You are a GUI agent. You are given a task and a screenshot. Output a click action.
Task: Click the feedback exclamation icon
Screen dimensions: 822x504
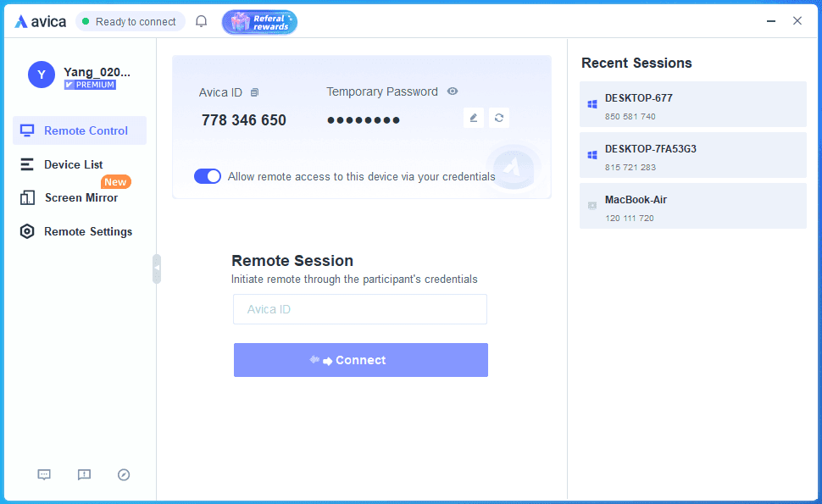84,475
